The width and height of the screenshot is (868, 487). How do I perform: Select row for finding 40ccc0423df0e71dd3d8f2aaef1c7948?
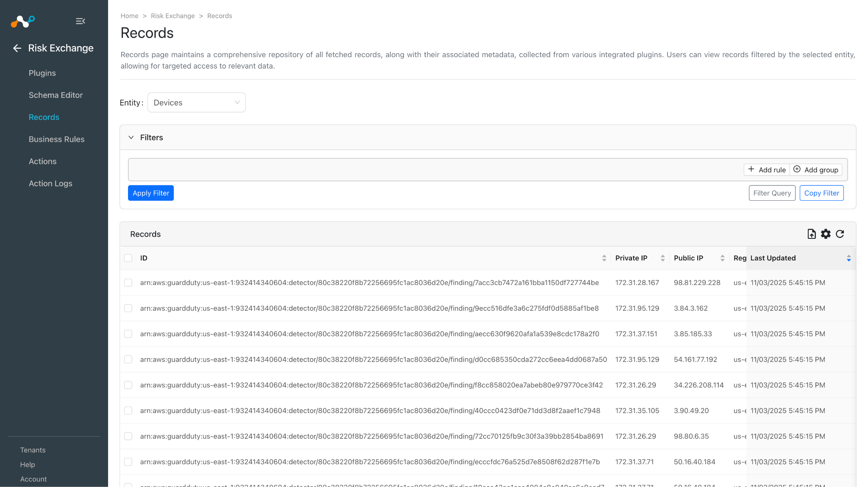[x=128, y=411]
